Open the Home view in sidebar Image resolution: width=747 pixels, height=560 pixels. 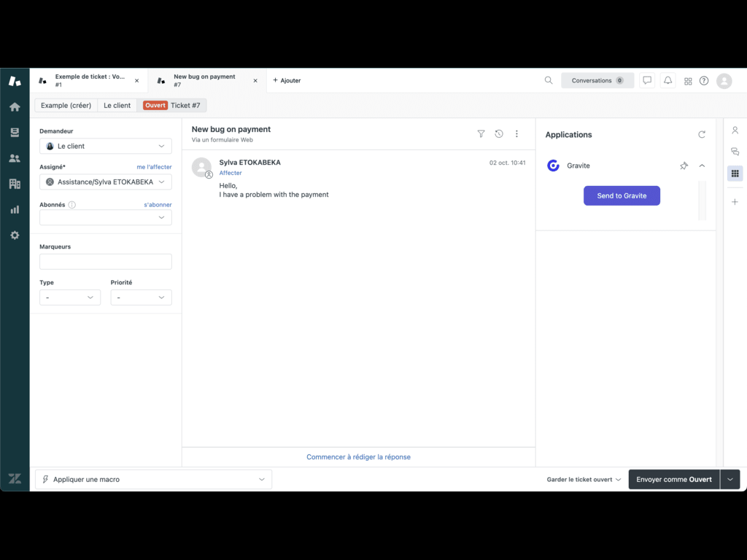[x=15, y=106]
